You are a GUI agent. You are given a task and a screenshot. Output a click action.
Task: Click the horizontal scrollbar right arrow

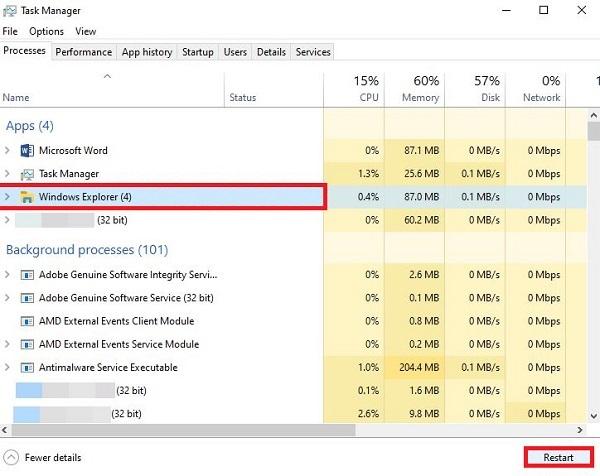point(580,430)
